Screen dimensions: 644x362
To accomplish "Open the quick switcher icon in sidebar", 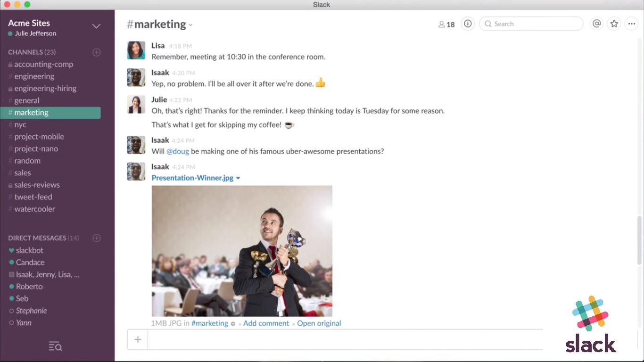I will tap(55, 347).
